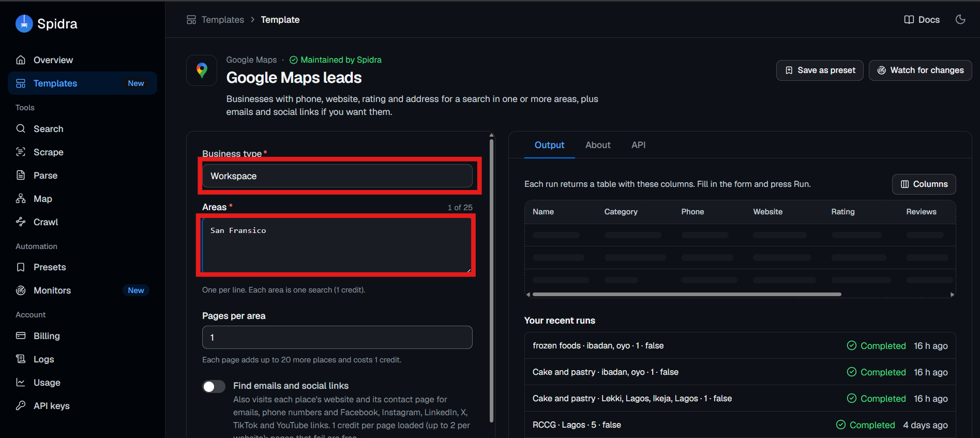Click the Website column header
Screen dimensions: 980x438
[767, 212]
